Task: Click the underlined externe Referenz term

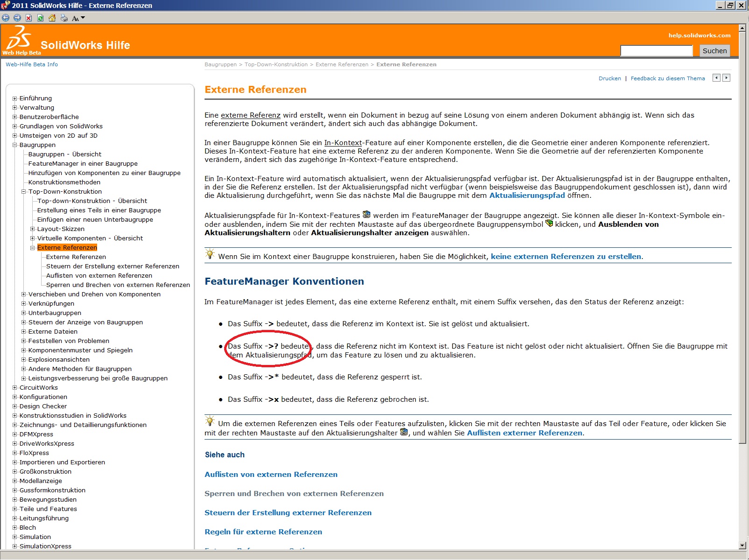Action: click(x=251, y=115)
